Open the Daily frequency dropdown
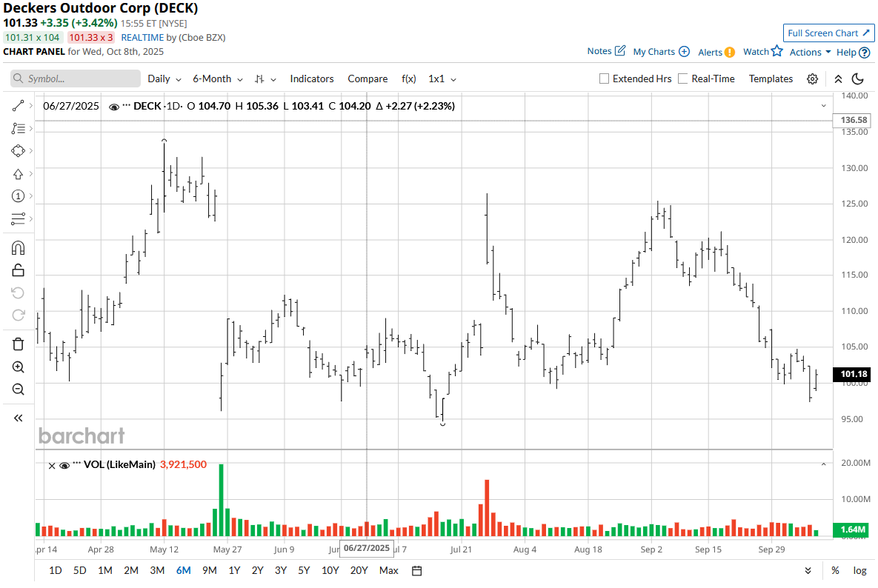 click(x=164, y=79)
